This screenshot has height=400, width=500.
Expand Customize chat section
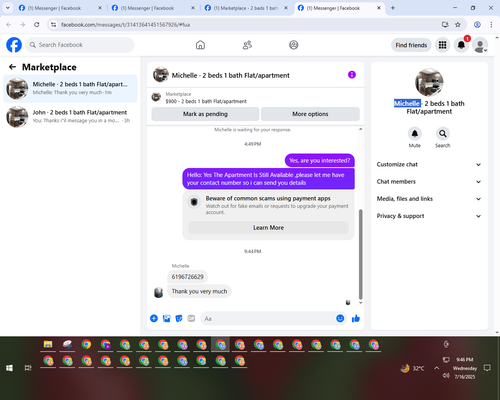click(429, 164)
